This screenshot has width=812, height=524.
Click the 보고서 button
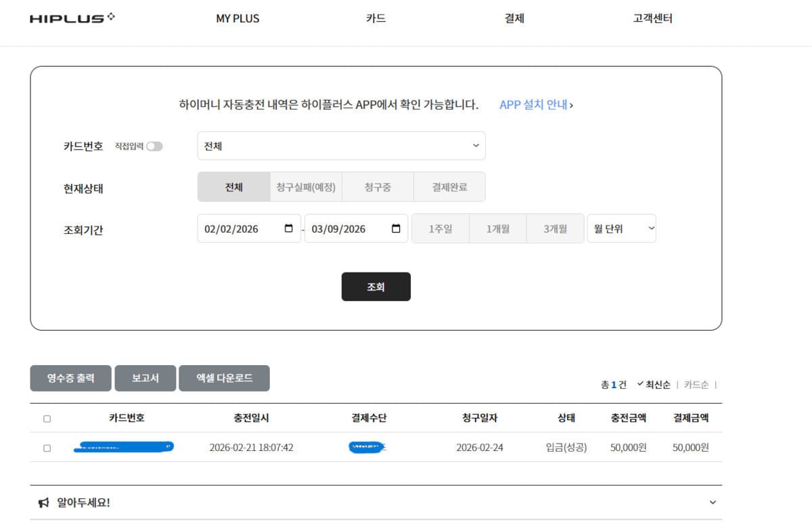(x=145, y=378)
